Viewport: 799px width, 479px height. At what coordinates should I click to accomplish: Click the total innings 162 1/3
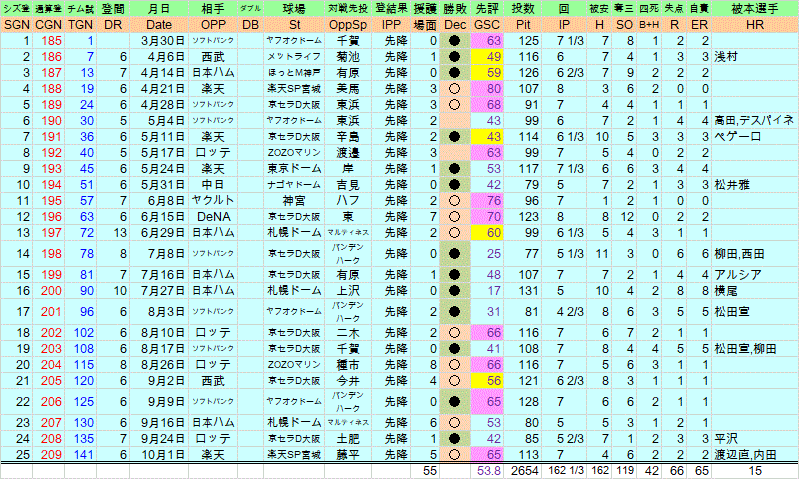click(565, 471)
